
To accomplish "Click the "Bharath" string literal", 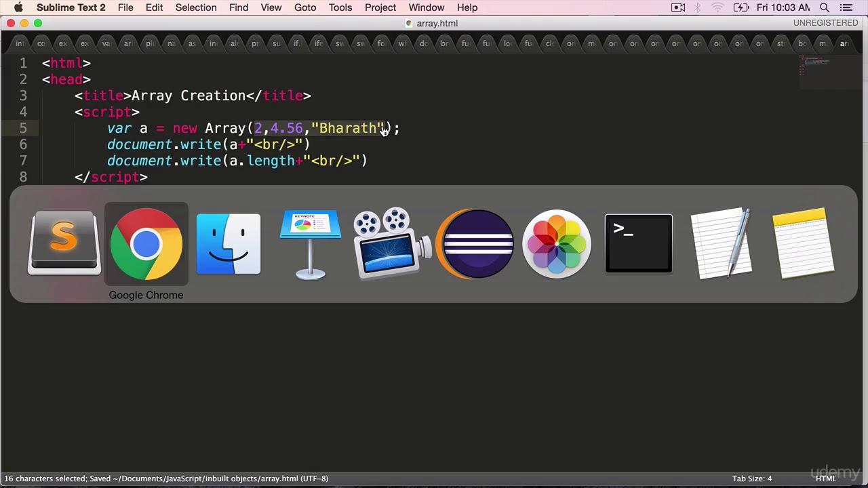I will pyautogui.click(x=348, y=128).
